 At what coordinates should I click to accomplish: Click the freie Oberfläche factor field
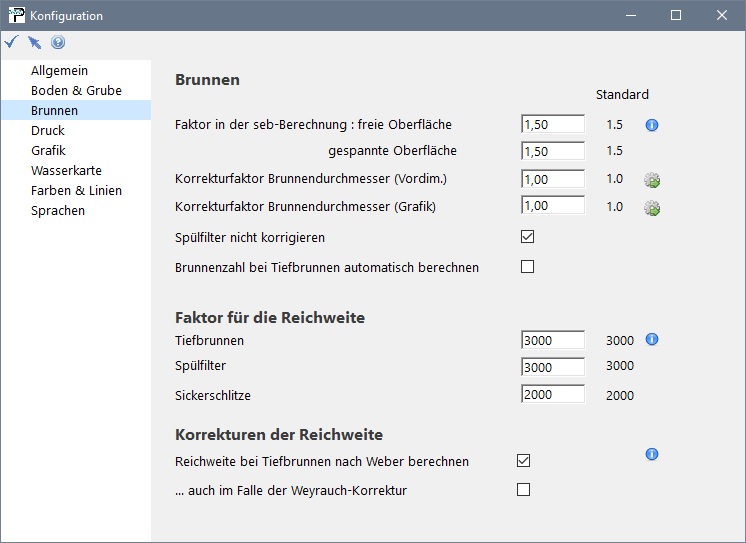(x=552, y=124)
